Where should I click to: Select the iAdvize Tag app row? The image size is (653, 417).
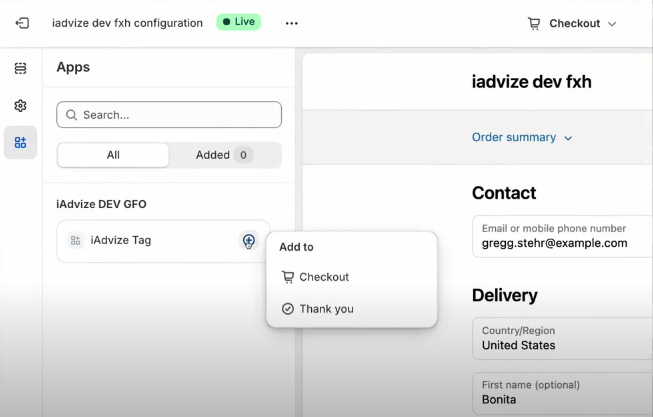coord(163,241)
